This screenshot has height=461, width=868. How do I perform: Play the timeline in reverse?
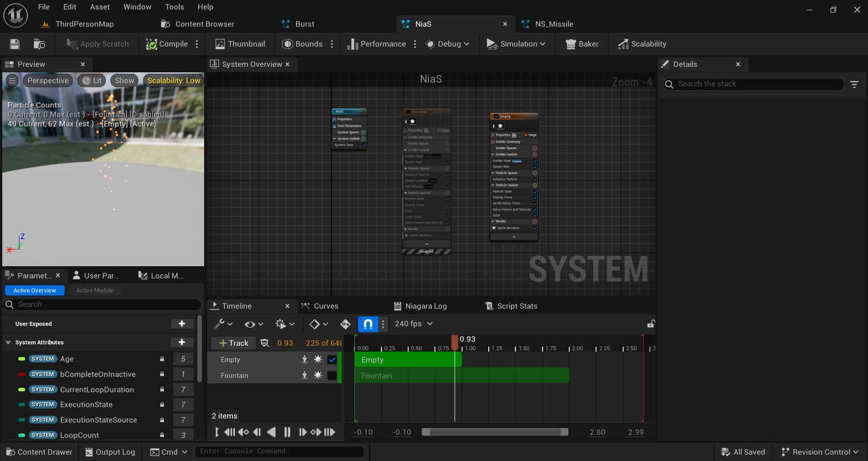click(x=271, y=432)
